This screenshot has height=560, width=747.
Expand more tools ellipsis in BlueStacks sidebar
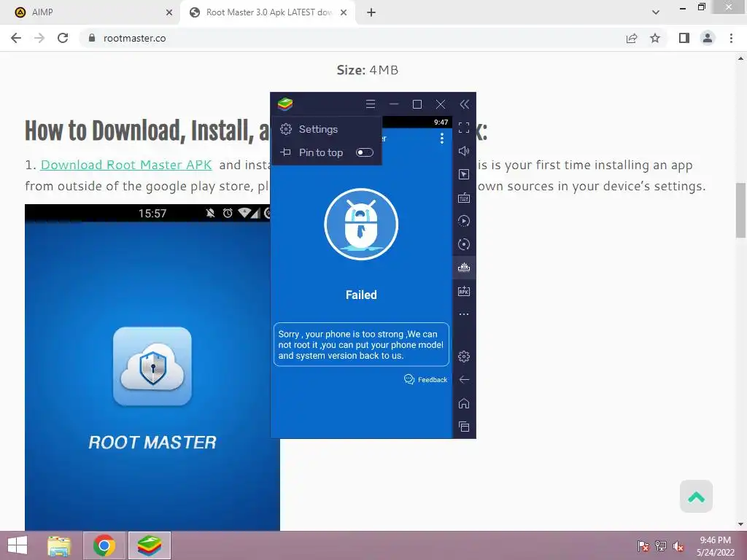464,314
